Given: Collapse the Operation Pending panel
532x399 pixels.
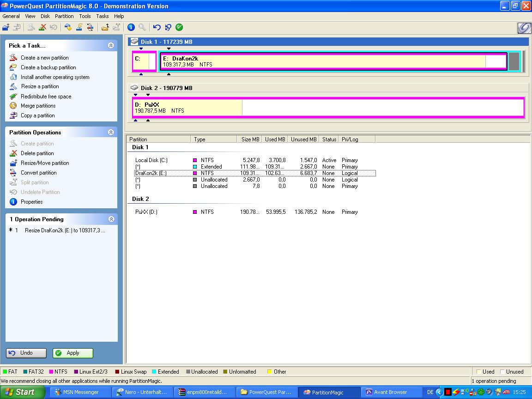Looking at the screenshot, I should coord(111,219).
